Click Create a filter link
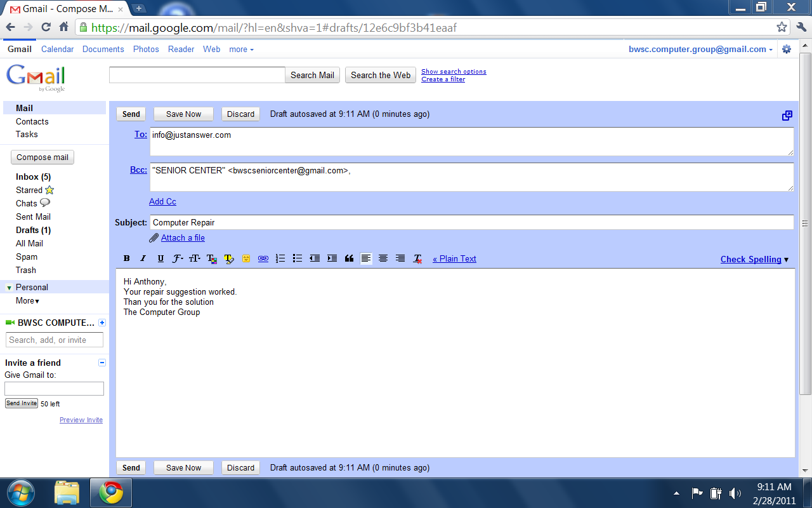The width and height of the screenshot is (812, 508). click(x=443, y=79)
